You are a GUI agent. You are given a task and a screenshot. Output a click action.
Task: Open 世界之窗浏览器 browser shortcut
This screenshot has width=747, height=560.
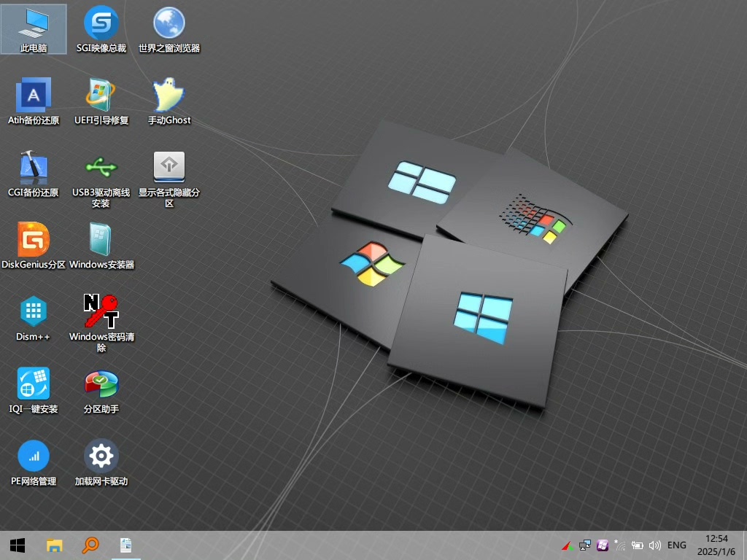point(169,23)
